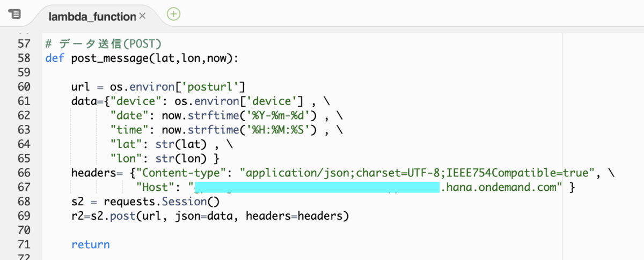
Task: Click the line 57 data-send comment
Action: point(104,44)
